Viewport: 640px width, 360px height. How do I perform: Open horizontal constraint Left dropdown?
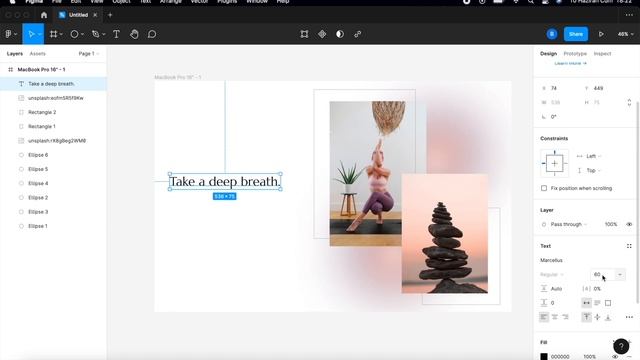[594, 156]
